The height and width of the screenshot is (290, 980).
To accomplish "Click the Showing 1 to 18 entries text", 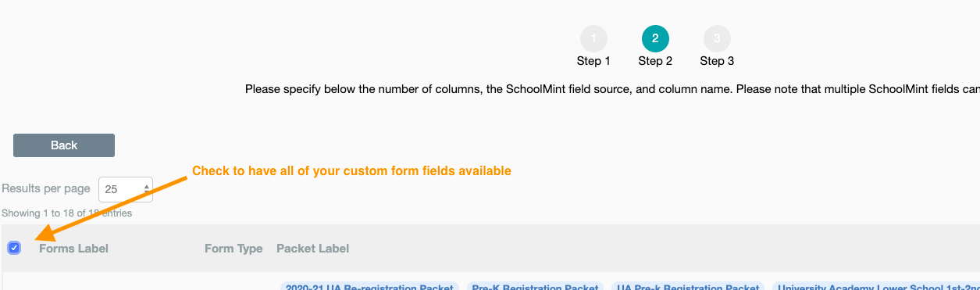I will point(66,213).
